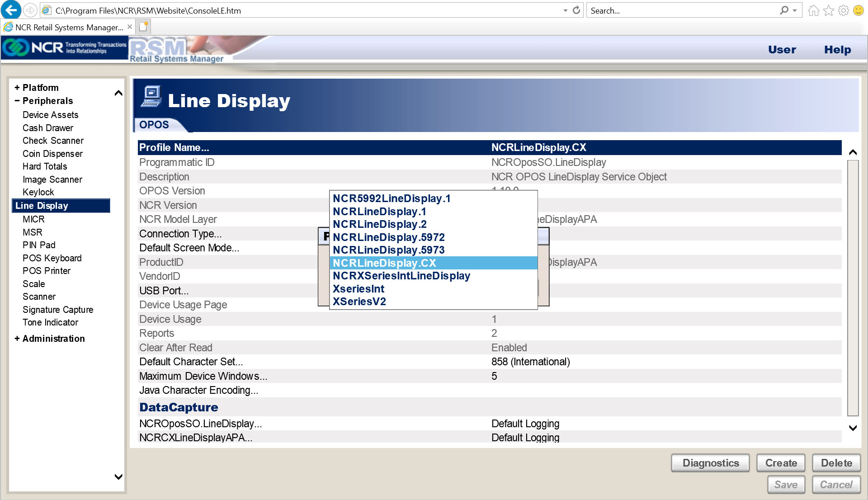
Task: Send feedback via the smiley icon
Action: (x=859, y=10)
